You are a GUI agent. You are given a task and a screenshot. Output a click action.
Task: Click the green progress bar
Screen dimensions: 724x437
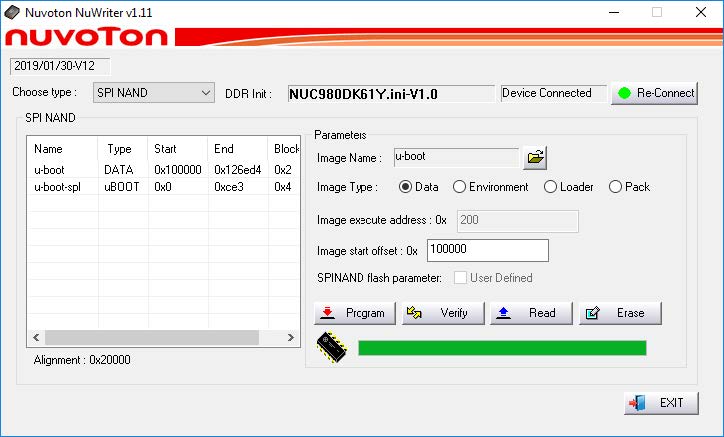pos(502,348)
